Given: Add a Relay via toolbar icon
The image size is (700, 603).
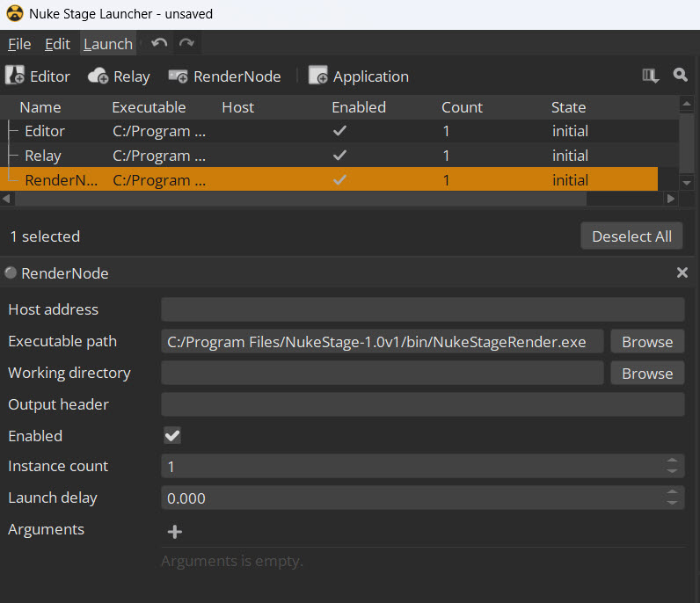Looking at the screenshot, I should (x=98, y=76).
